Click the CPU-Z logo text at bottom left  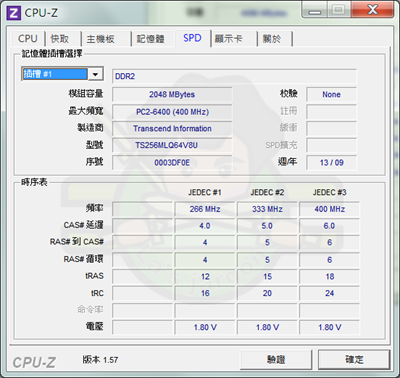coord(34,363)
